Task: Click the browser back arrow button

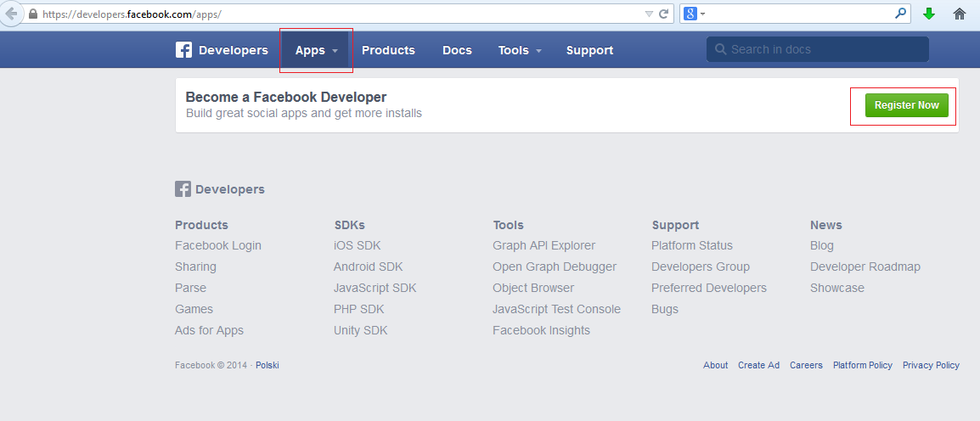Action: click(x=11, y=13)
